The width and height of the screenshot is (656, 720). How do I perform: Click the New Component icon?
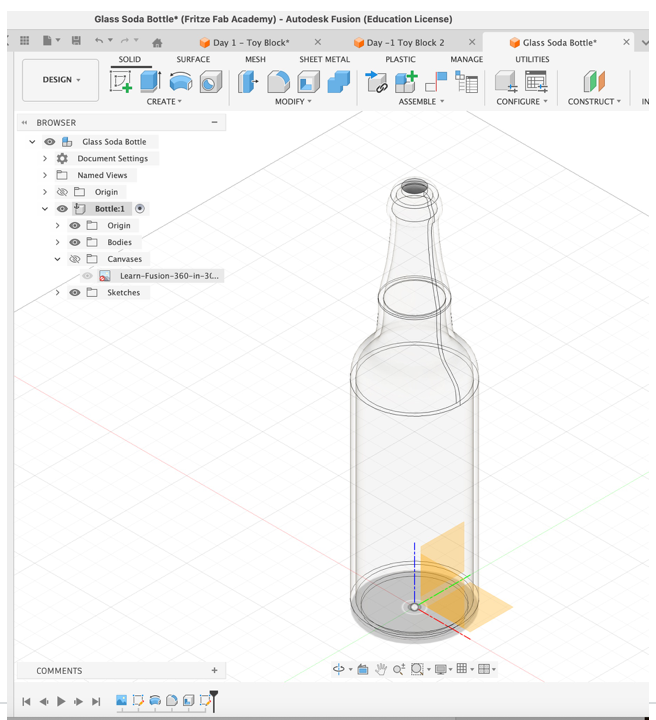pyautogui.click(x=406, y=82)
